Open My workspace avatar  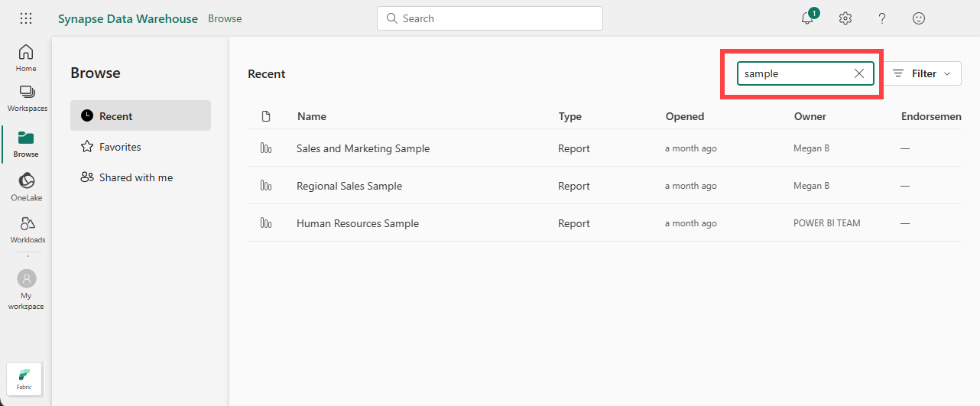(x=27, y=289)
